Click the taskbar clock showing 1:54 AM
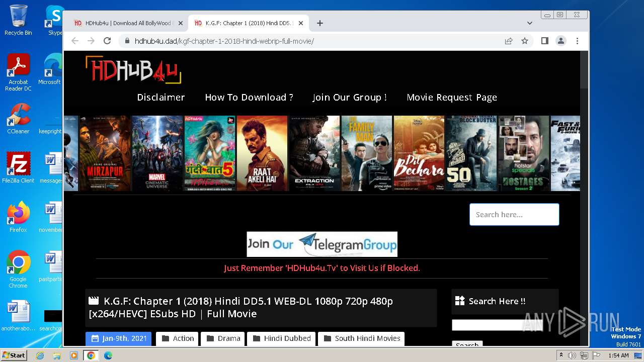The image size is (644, 362). [618, 355]
